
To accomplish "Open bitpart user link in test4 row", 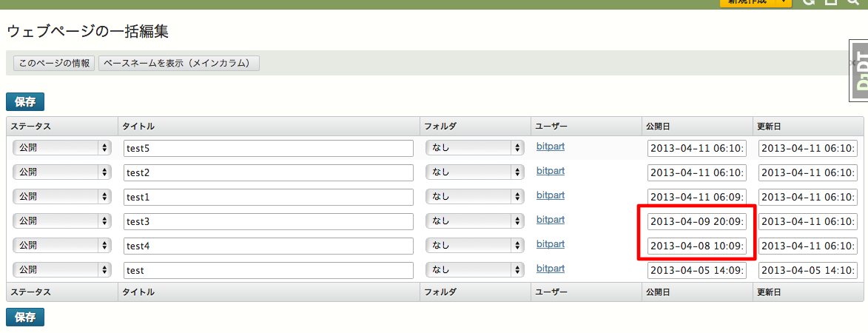I will [551, 244].
